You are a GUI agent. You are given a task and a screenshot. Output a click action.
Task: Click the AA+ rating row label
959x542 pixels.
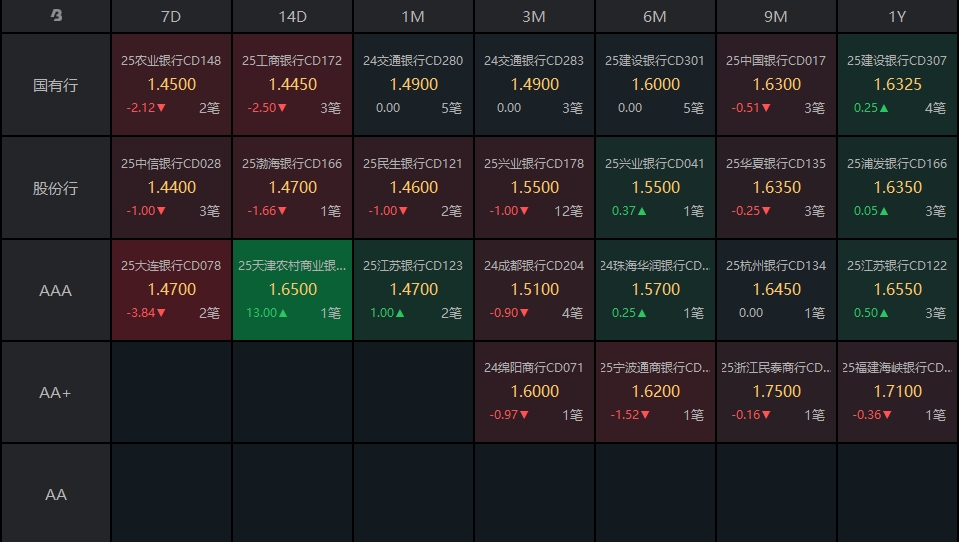[x=56, y=392]
